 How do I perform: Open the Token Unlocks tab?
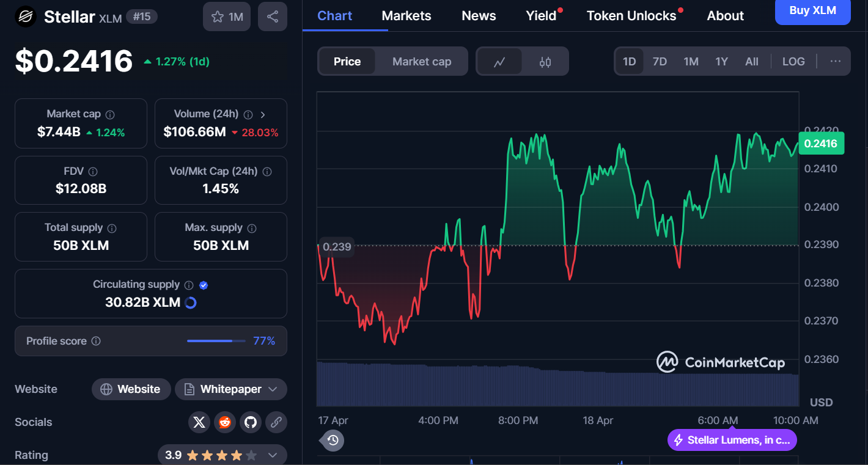coord(631,16)
